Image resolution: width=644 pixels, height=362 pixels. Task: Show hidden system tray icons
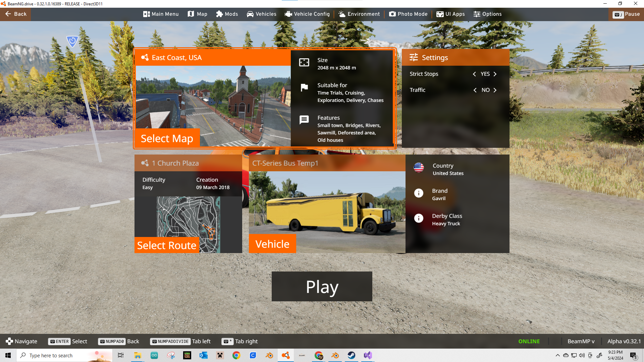(x=557, y=355)
